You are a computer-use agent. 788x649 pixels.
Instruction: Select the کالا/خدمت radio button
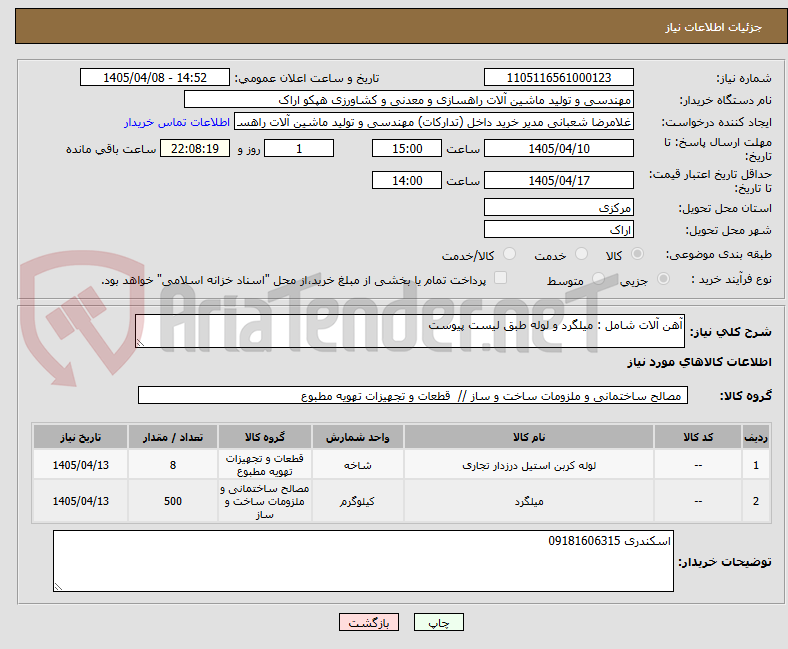[510, 254]
